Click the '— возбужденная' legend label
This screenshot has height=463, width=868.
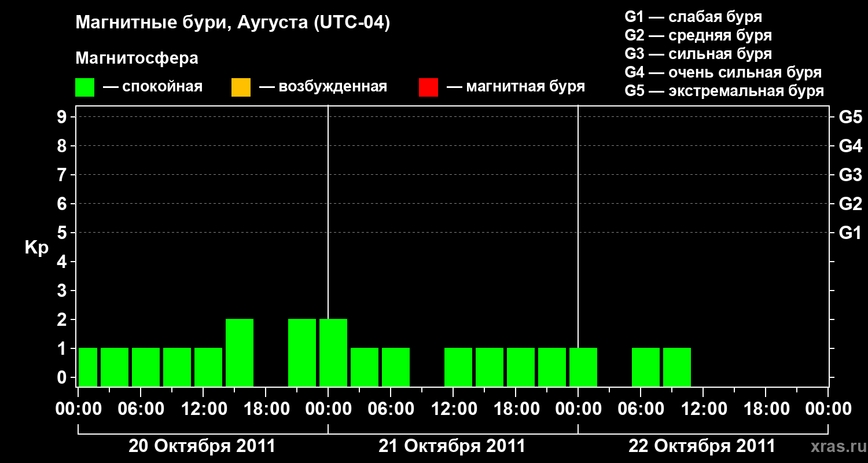(x=323, y=87)
